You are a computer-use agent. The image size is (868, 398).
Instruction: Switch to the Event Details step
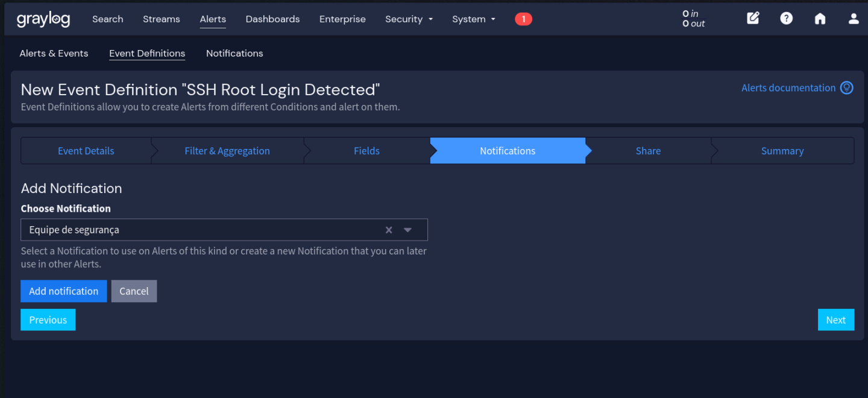tap(86, 150)
